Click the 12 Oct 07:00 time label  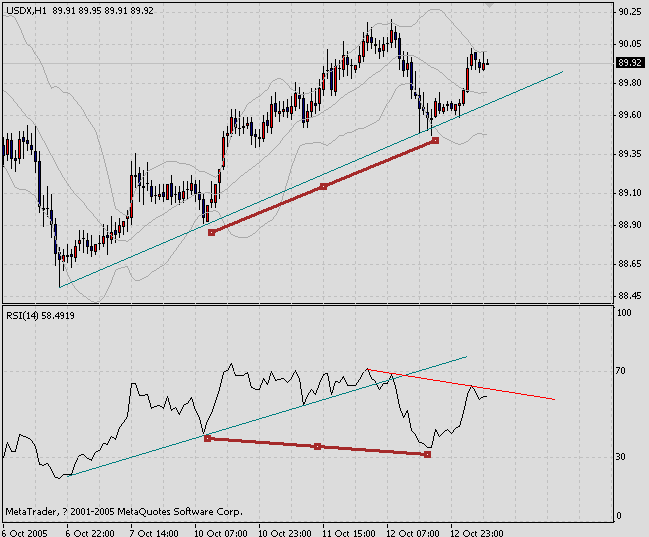click(x=413, y=533)
